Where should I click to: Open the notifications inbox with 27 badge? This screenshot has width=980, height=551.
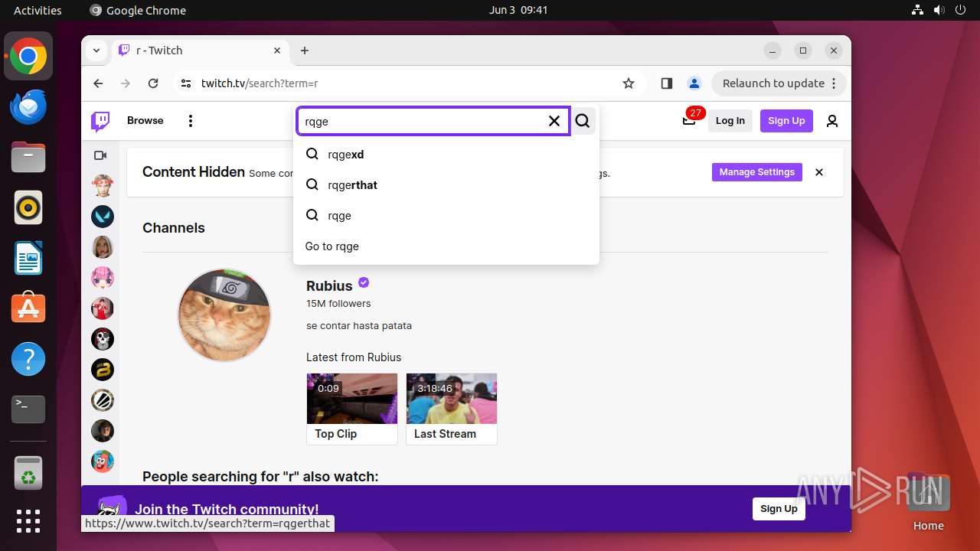689,121
